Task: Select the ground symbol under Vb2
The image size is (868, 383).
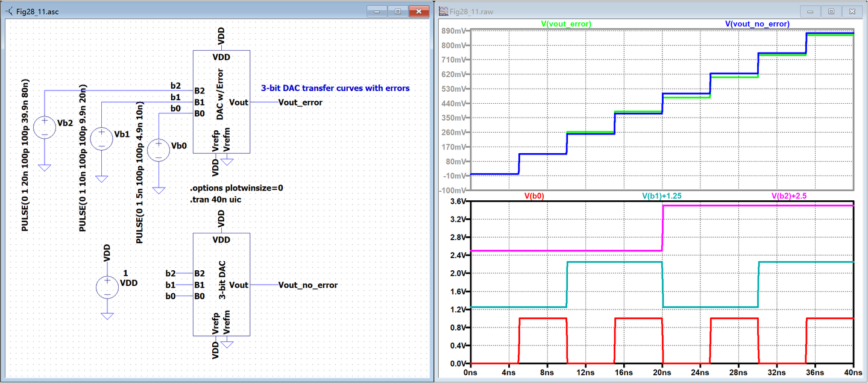Action: tap(45, 167)
